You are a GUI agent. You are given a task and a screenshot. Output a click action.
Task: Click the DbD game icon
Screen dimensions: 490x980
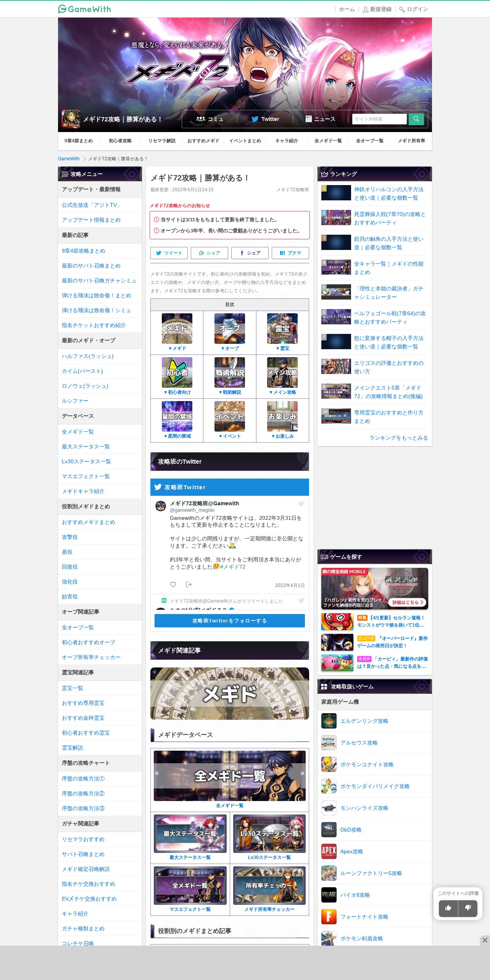pos(329,830)
